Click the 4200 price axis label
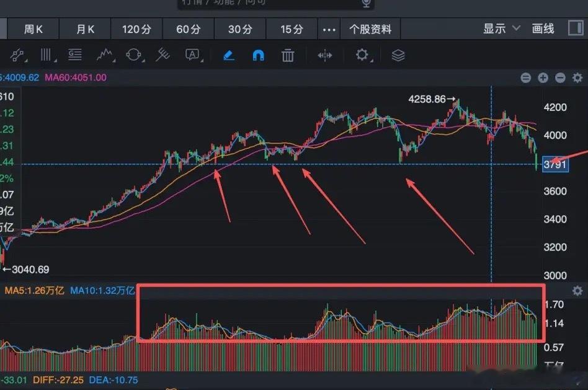Screen dimensions: 588x390 (555, 108)
